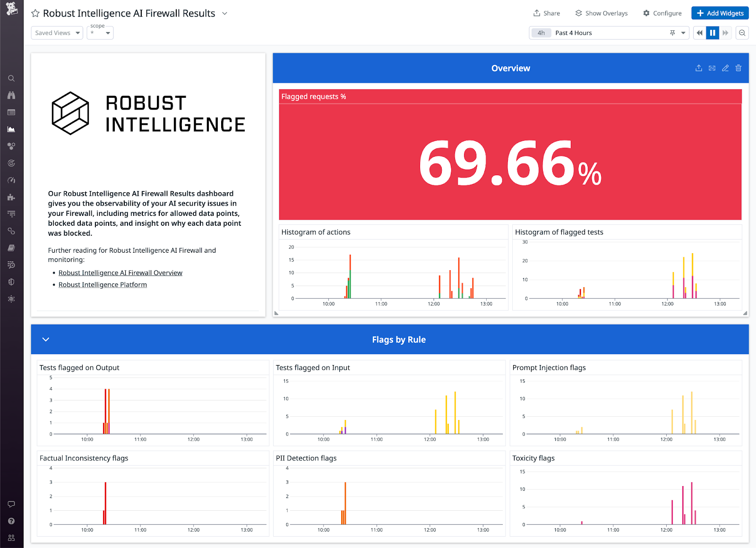Click the shield security icon in sidebar

[x=11, y=282]
